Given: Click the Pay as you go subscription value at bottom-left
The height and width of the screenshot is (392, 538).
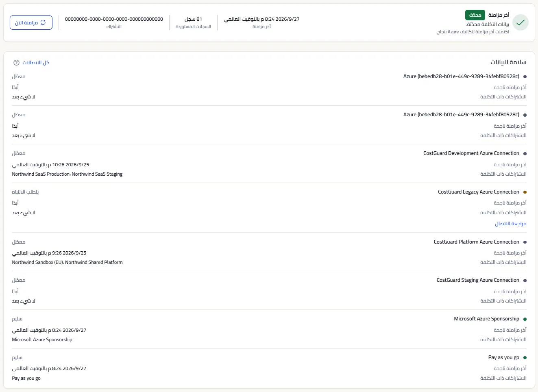Looking at the screenshot, I should [26, 378].
